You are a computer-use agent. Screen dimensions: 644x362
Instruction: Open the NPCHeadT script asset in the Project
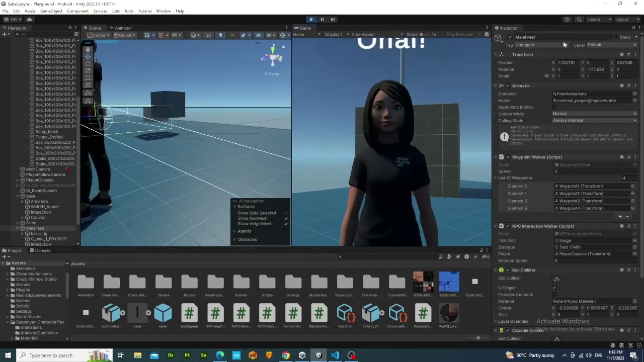[215, 316]
